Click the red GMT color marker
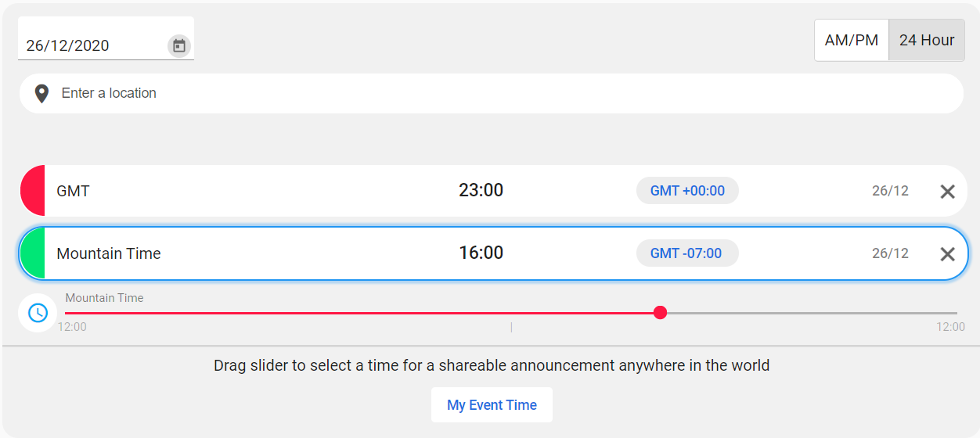980x438 pixels. (x=33, y=190)
